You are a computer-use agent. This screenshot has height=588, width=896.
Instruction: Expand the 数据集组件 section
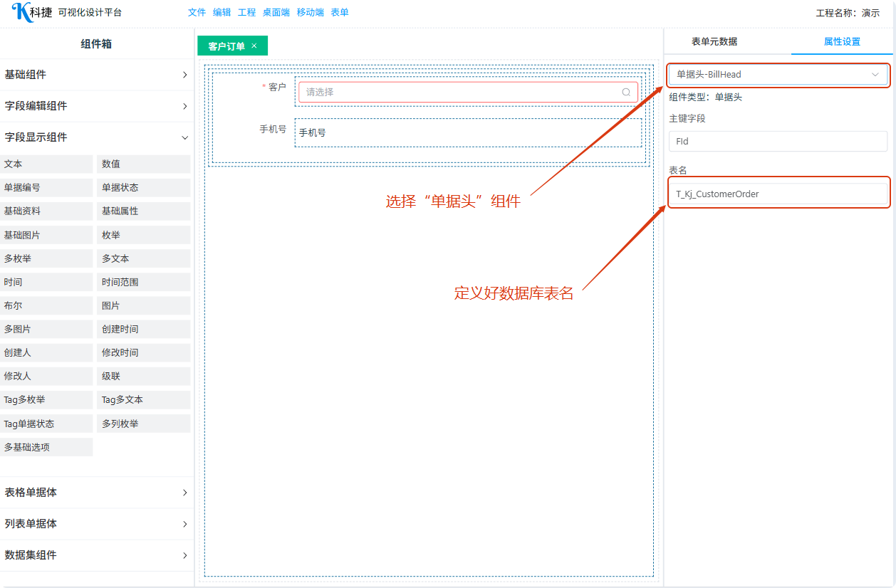click(97, 555)
